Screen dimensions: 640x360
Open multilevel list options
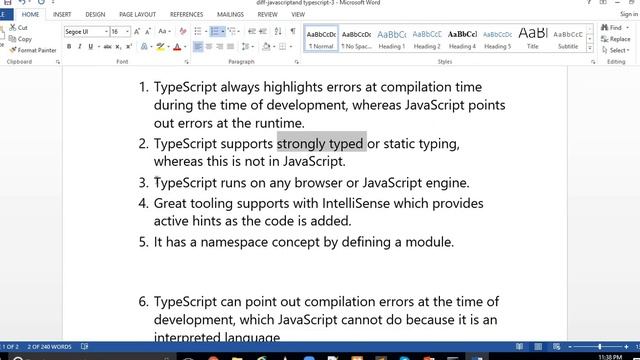(x=233, y=31)
